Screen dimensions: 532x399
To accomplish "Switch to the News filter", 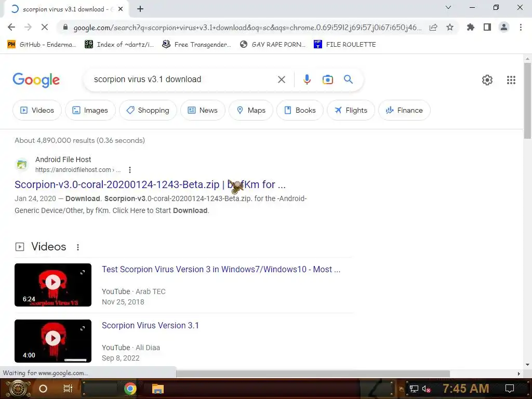I will coord(203,110).
